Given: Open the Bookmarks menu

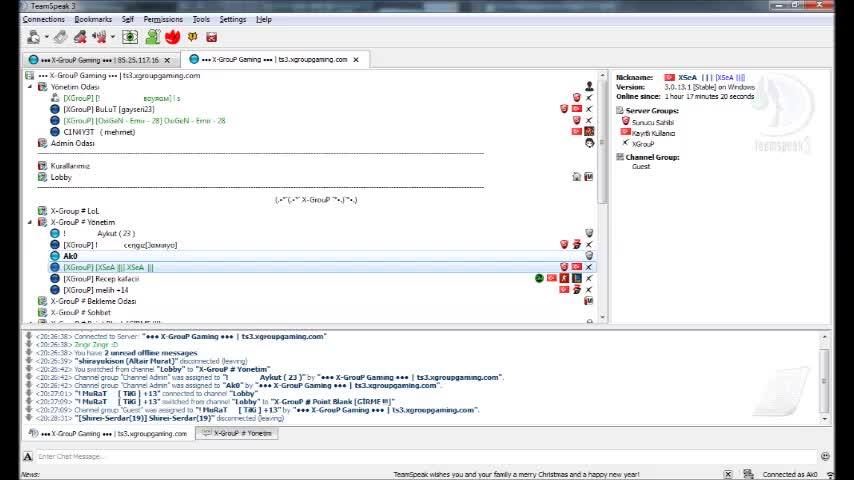Looking at the screenshot, I should pyautogui.click(x=93, y=19).
